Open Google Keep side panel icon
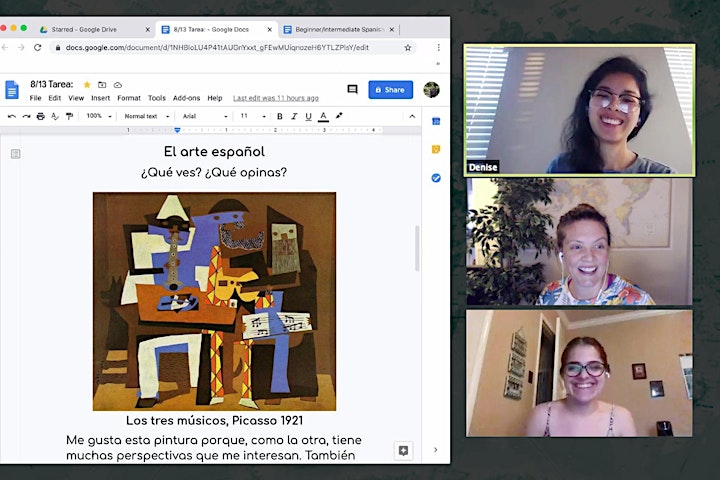The image size is (720, 480). [x=436, y=149]
